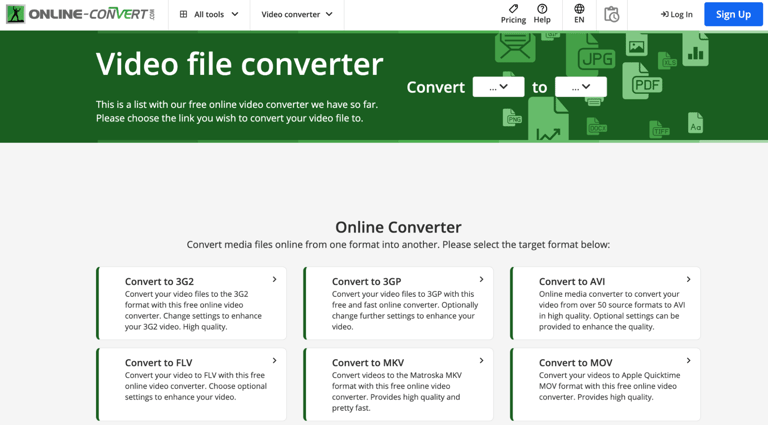
Task: Click the arrow on Convert to MKV card
Action: pos(482,361)
